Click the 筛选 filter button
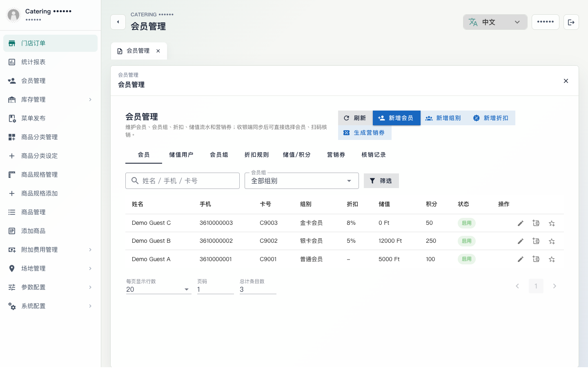The height and width of the screenshot is (377, 588). click(381, 181)
